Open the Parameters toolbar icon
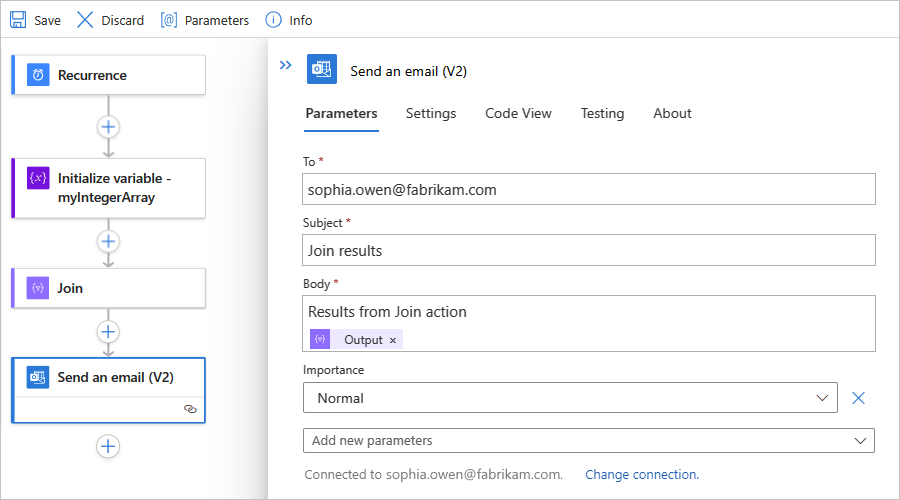 169,20
